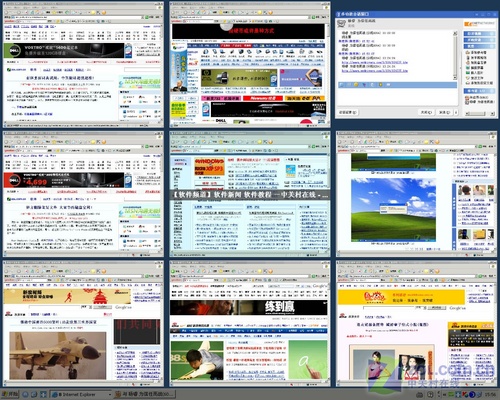Click the taskbar clock showing 15:56
This screenshot has height=400, width=500.
pyautogui.click(x=490, y=395)
